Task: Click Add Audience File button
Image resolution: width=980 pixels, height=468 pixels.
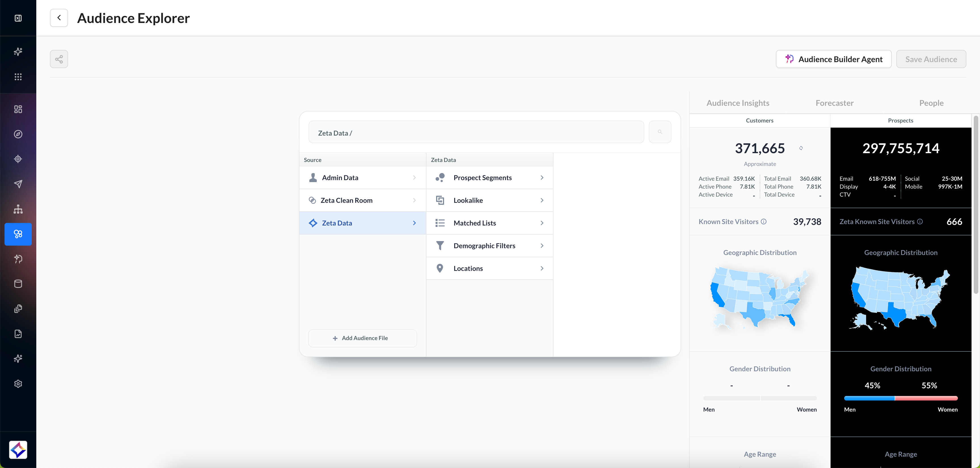Action: tap(362, 338)
